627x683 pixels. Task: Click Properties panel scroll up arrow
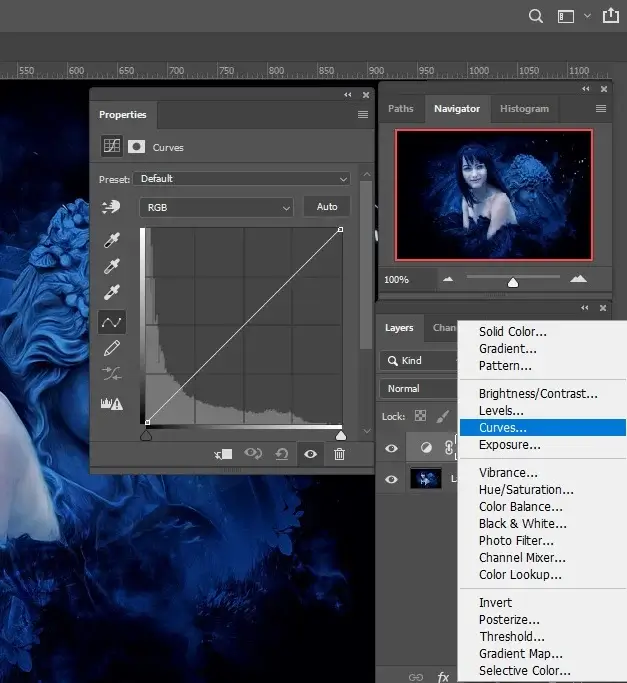click(367, 174)
